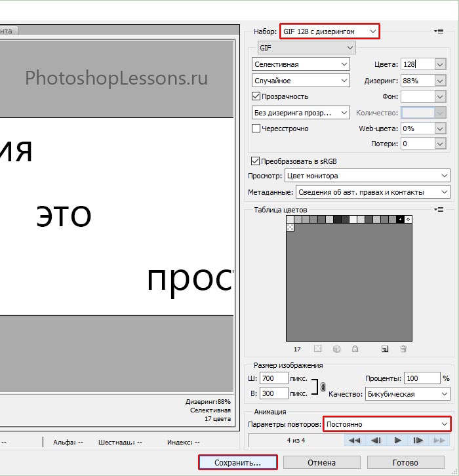Click the 'Альфа: --' status readout
Viewport: 459px width, 476px height.
coord(68,443)
